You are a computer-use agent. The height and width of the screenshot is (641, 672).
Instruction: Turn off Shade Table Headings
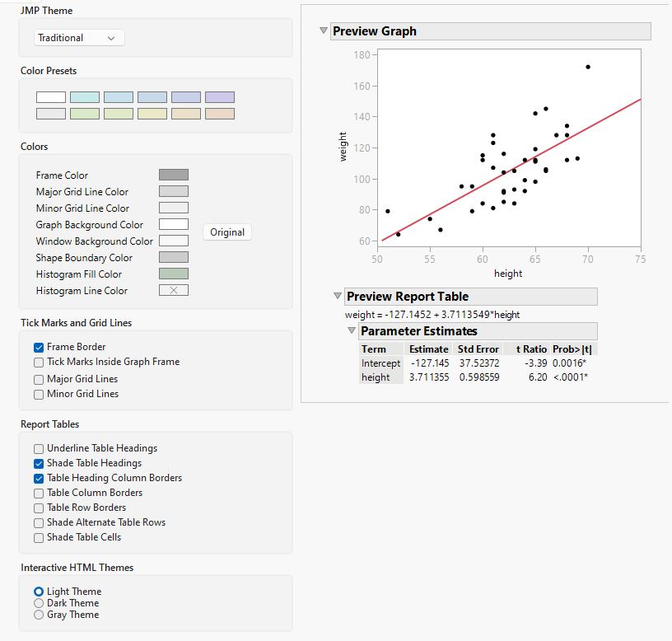[x=39, y=463]
